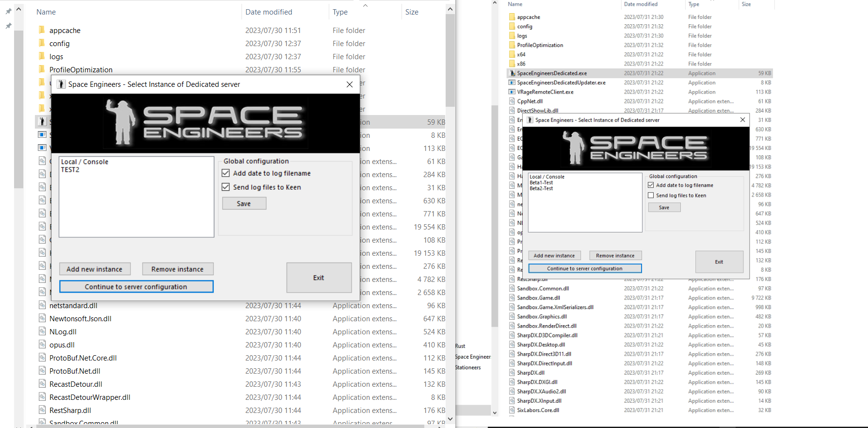Select the NLog.dll file icon
This screenshot has height=428, width=868.
point(42,331)
